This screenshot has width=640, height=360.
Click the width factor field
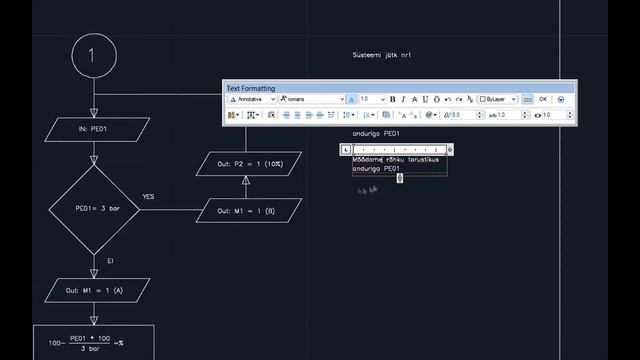tap(554, 115)
